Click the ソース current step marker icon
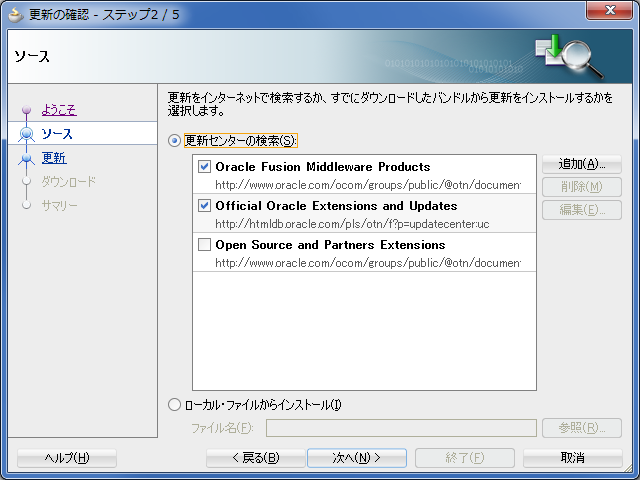 click(27, 133)
